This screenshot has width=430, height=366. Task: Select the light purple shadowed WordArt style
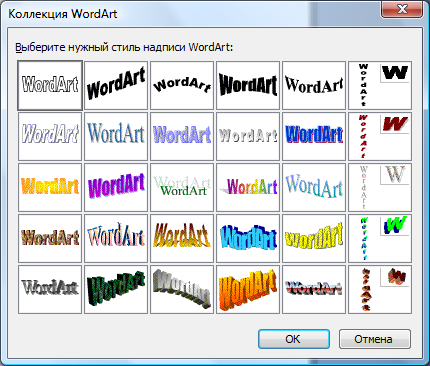point(182,136)
